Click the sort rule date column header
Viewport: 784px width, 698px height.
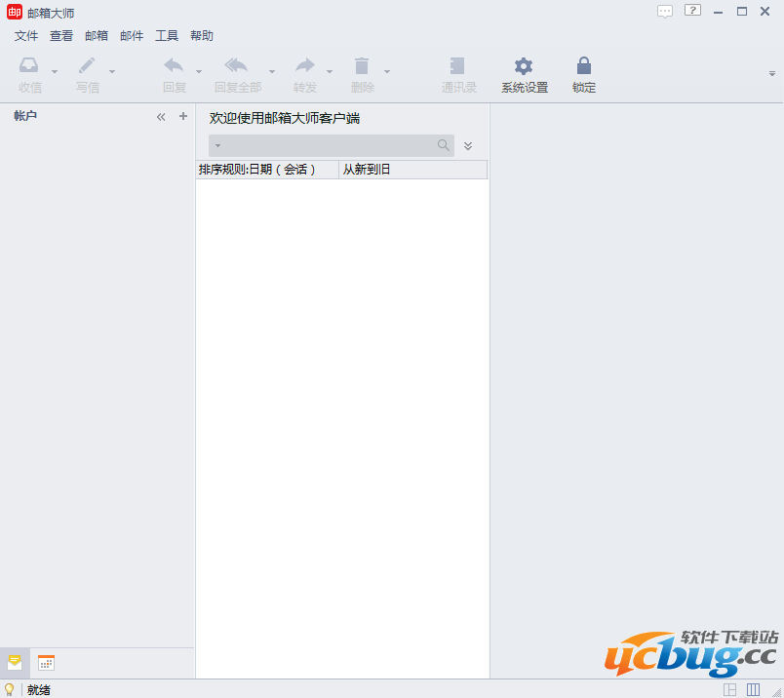tap(266, 170)
